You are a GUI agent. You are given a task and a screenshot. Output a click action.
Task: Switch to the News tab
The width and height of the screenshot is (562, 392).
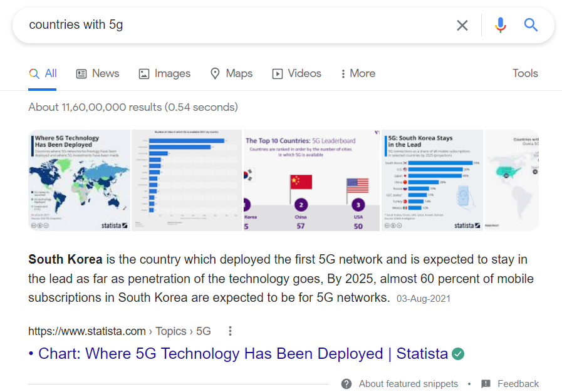tap(98, 73)
